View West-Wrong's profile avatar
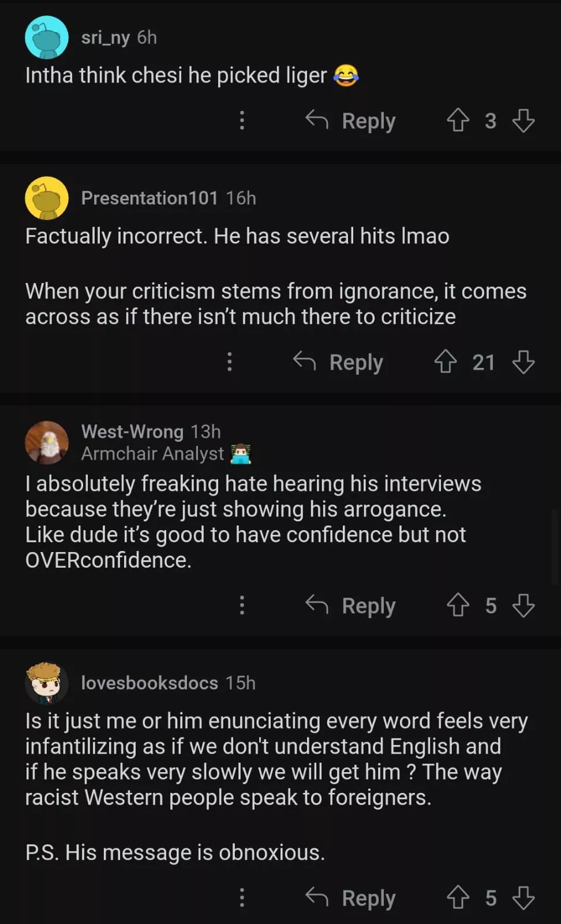 [x=47, y=442]
